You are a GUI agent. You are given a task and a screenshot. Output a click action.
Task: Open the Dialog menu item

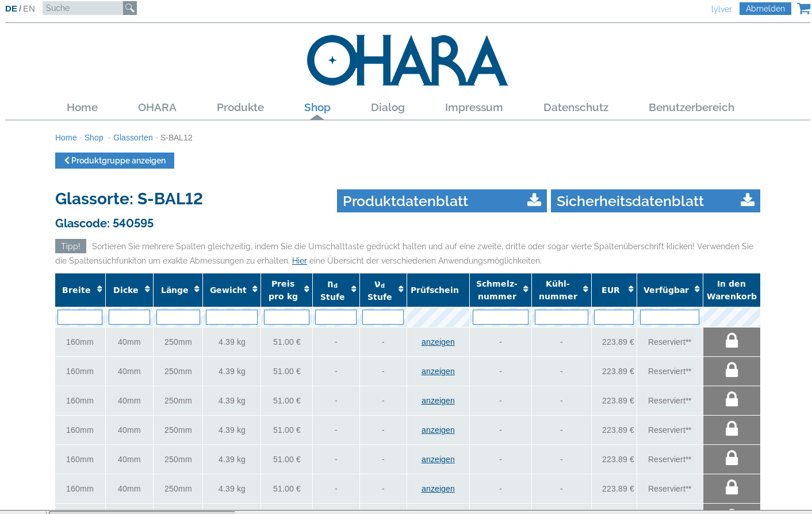click(388, 107)
